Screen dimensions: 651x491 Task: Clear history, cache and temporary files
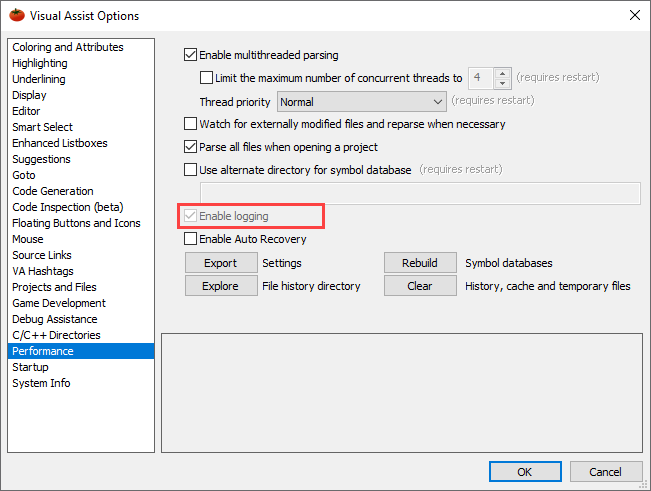[x=420, y=286]
